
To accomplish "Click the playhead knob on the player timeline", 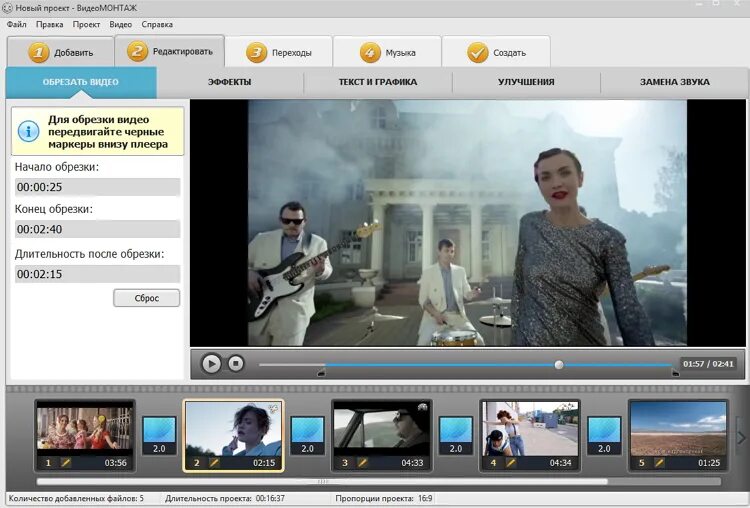I will click(559, 365).
